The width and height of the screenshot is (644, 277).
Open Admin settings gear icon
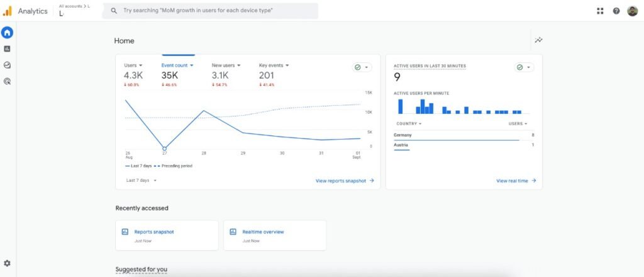coord(7,263)
